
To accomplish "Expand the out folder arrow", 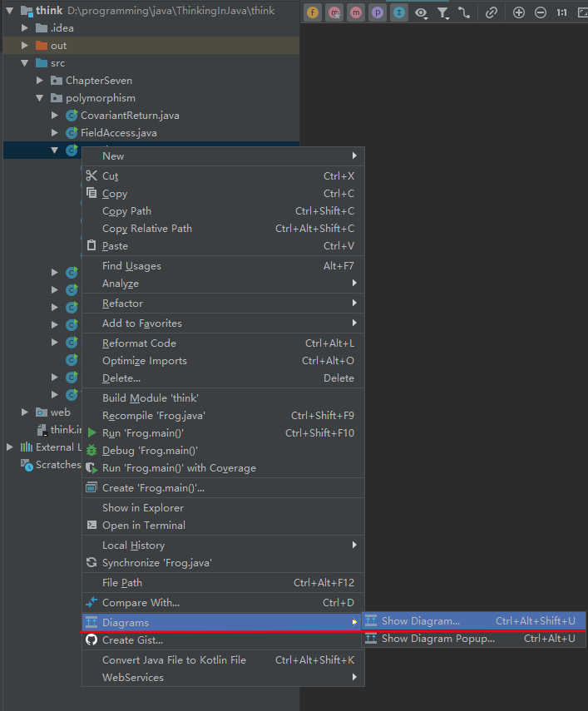I will point(25,46).
